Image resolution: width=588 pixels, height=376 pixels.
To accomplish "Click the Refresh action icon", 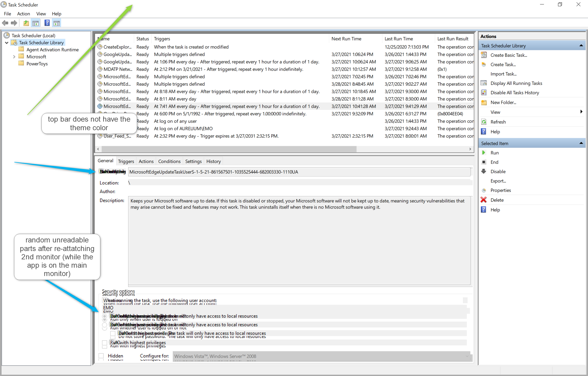I will pyautogui.click(x=484, y=122).
